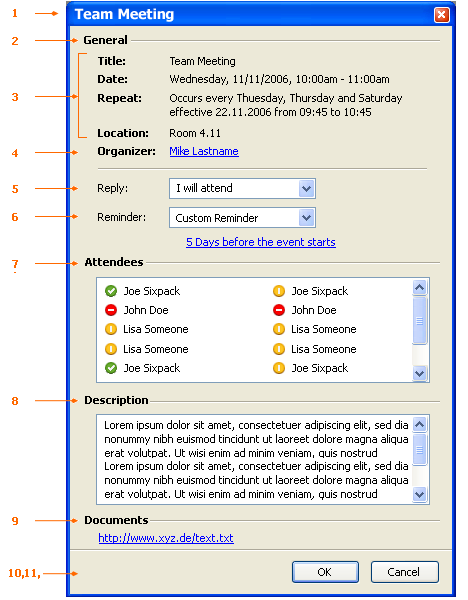Click the 5 Days before the event starts link
The width and height of the screenshot is (468, 600).
click(261, 242)
